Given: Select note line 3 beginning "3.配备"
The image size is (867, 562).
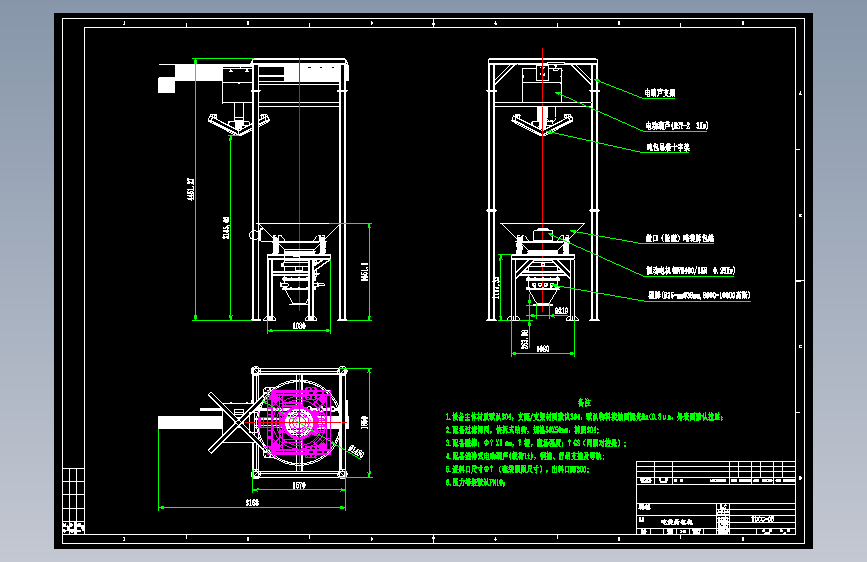Looking at the screenshot, I should click(x=536, y=443).
